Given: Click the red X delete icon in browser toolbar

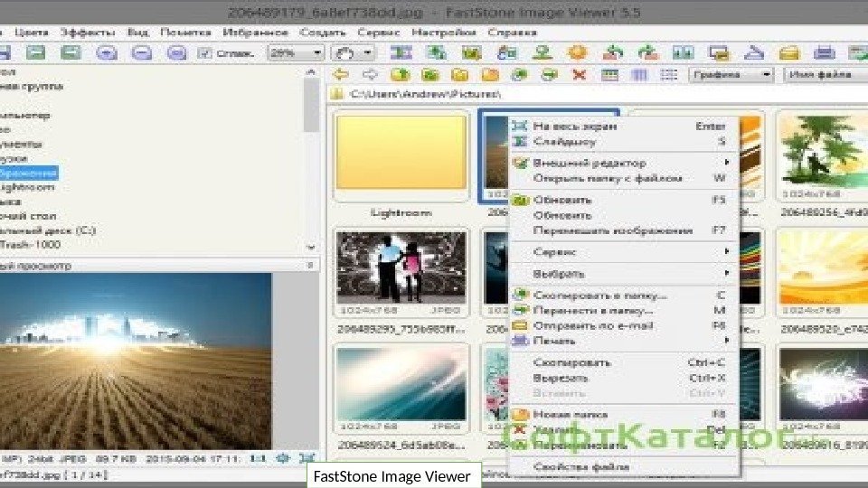Looking at the screenshot, I should (579, 74).
